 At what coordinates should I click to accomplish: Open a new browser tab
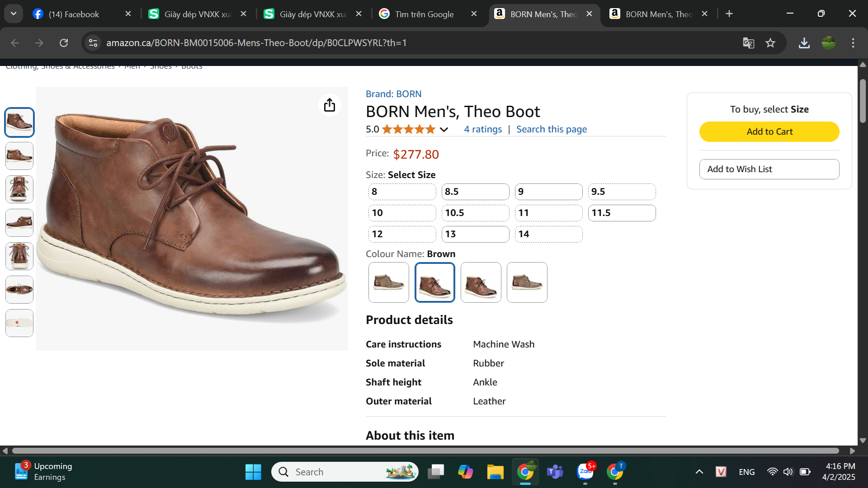click(729, 14)
